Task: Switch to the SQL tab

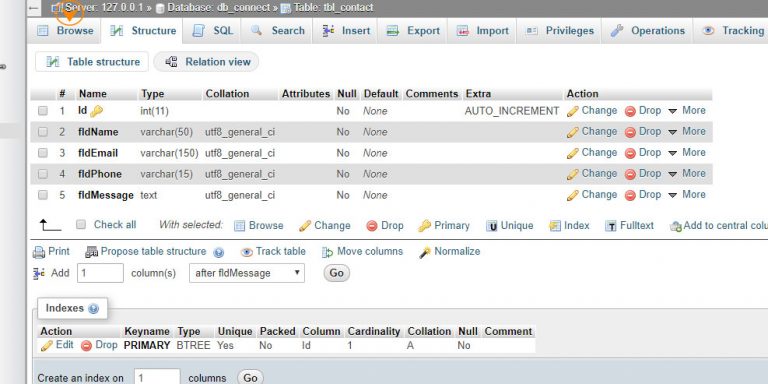Action: tap(214, 31)
